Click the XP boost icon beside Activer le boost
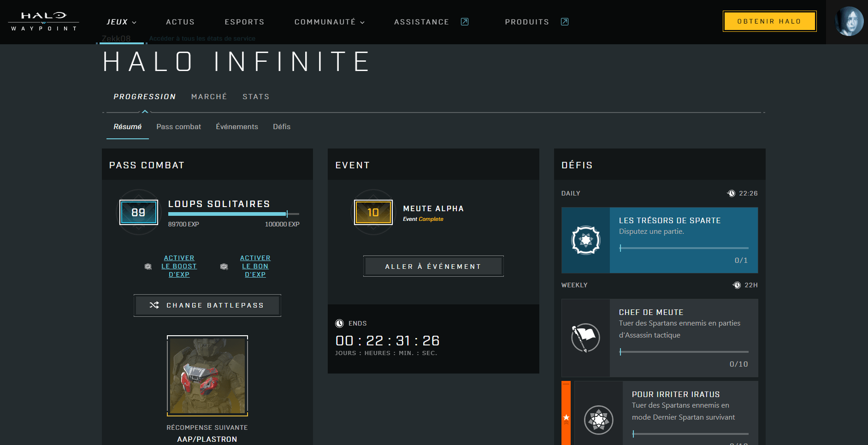Screen dimensions: 868x445 tap(148, 267)
